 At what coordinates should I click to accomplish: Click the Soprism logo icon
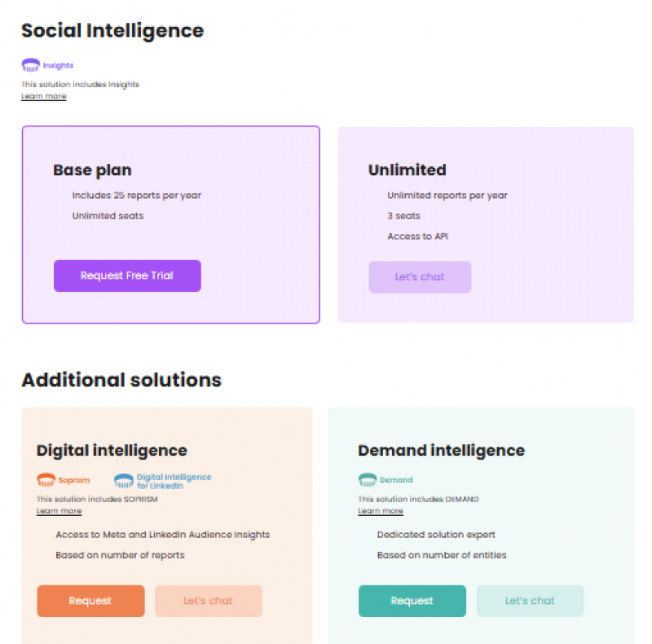point(46,480)
